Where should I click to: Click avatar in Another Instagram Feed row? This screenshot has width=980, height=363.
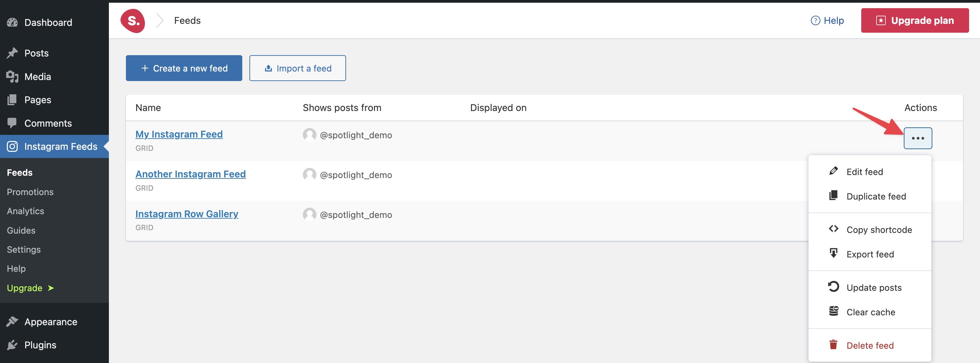pos(309,175)
